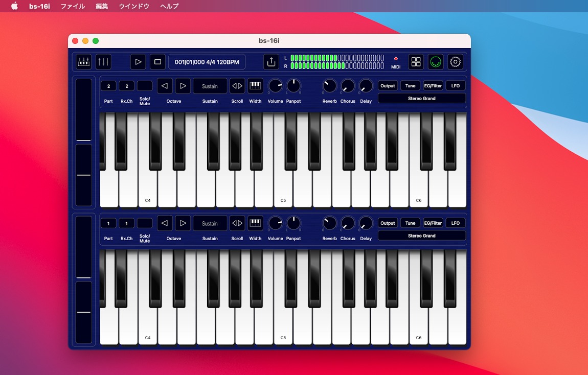Shift lower keyboard octave down
This screenshot has height=375, width=588.
point(164,223)
